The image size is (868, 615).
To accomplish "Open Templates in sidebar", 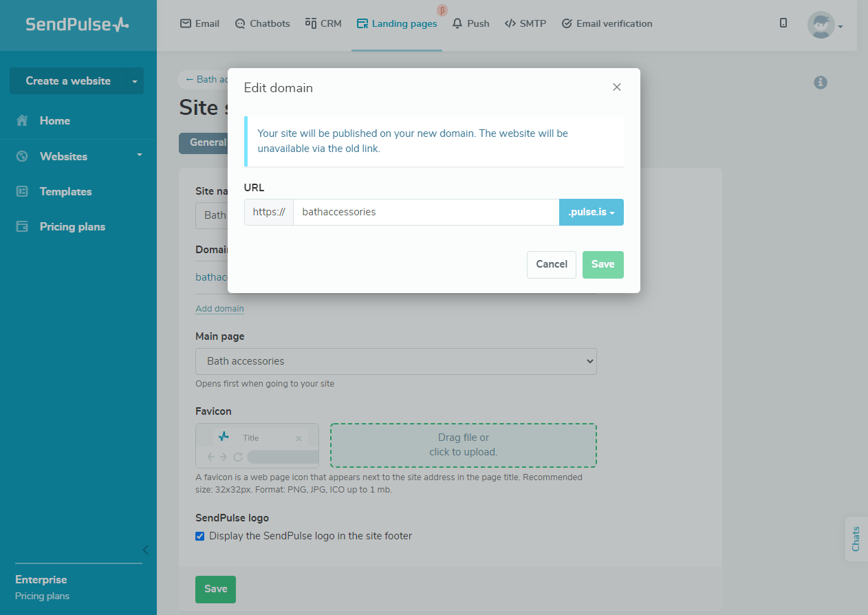I will click(x=65, y=191).
